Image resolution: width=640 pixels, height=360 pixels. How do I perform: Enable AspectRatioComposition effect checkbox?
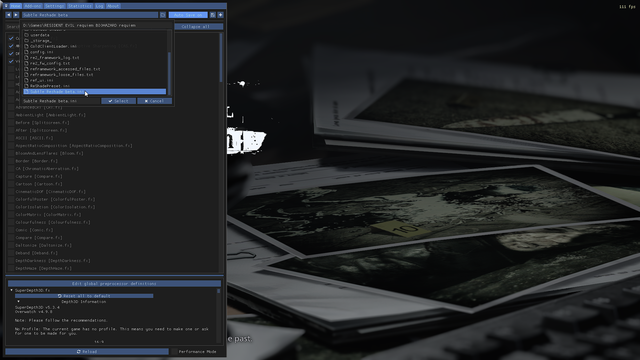(x=11, y=146)
